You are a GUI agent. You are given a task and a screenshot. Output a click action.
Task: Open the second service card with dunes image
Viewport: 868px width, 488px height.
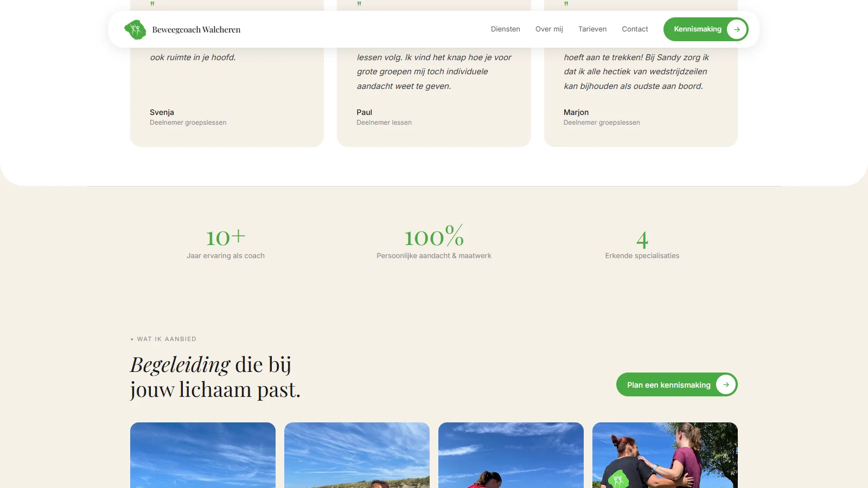[x=357, y=455]
